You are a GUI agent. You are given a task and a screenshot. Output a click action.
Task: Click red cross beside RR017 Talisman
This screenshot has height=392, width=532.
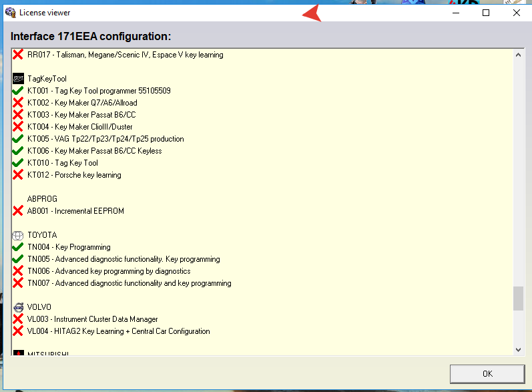(x=18, y=54)
